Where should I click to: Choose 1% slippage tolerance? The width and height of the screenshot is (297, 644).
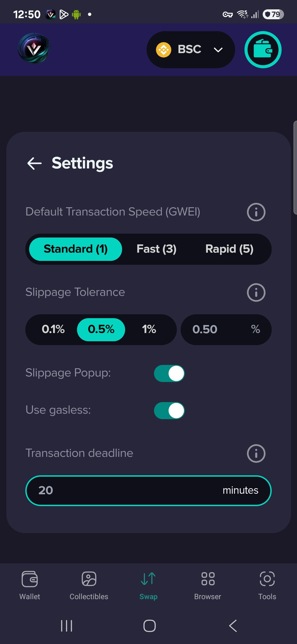point(149,329)
